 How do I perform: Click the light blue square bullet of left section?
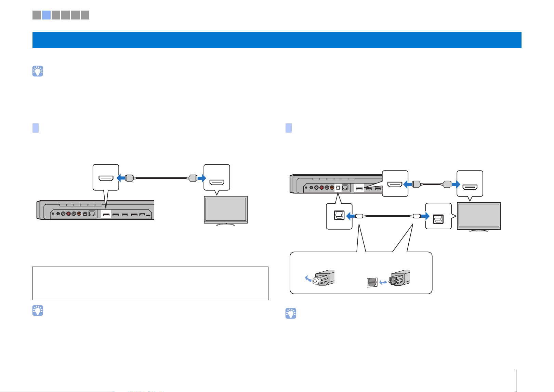pos(36,128)
